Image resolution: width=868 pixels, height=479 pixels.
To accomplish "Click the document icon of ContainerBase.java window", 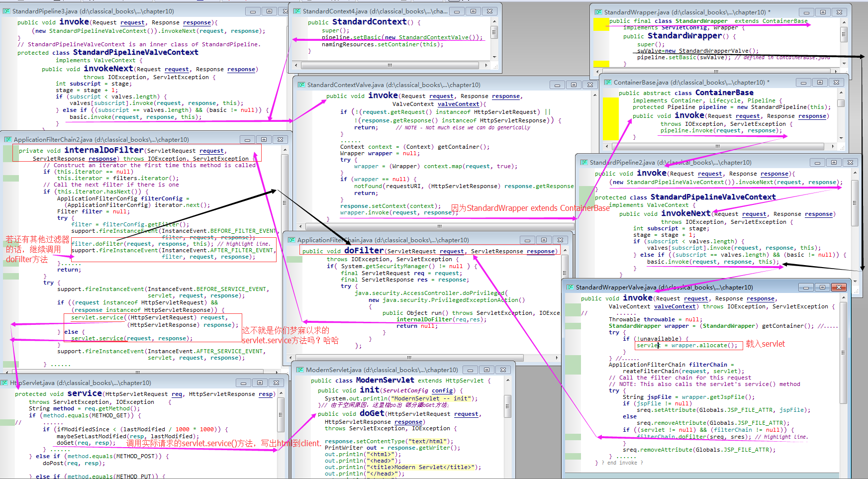I will (608, 82).
